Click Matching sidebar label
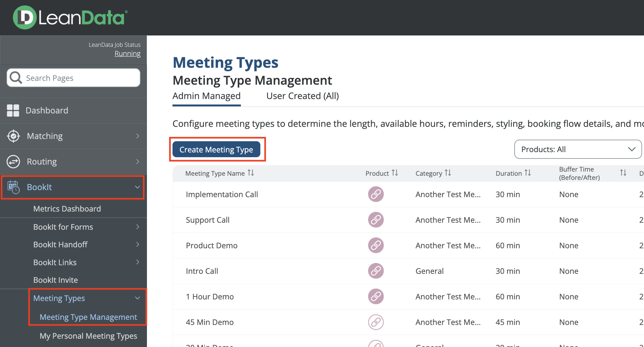 45,136
